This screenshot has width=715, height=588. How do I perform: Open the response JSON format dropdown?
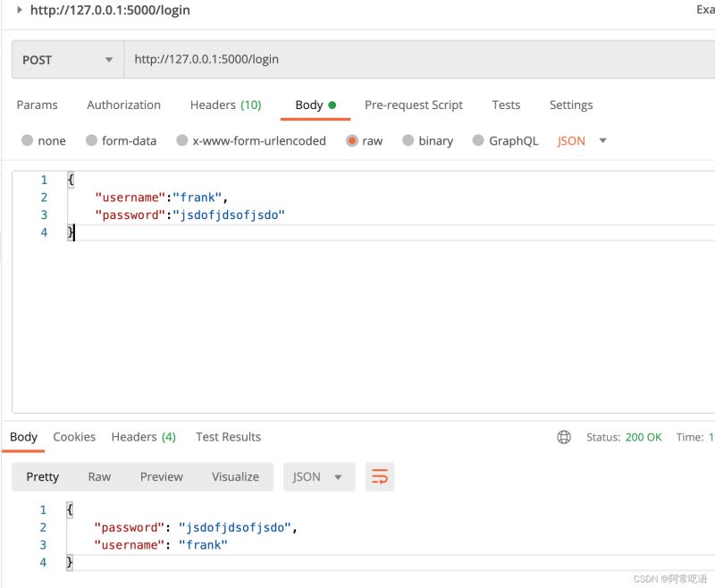(x=318, y=477)
